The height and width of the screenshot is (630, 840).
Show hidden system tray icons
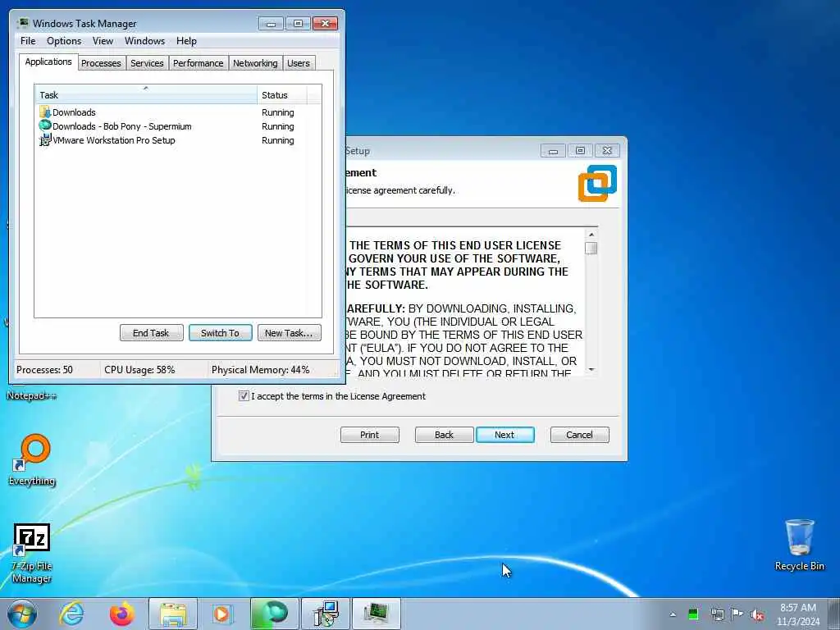point(673,614)
